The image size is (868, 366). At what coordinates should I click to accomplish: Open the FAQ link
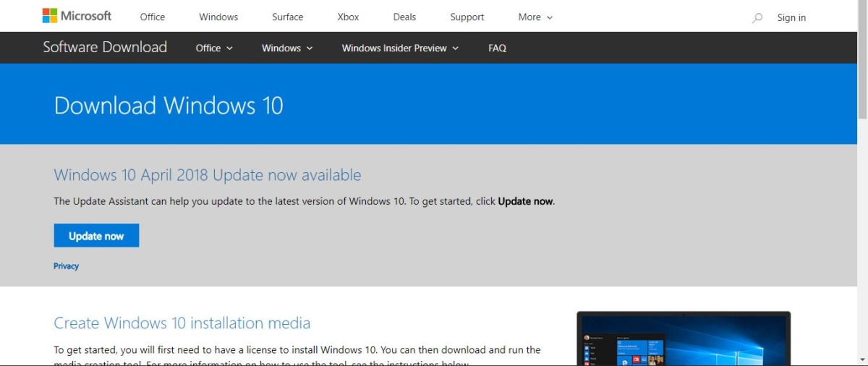497,48
